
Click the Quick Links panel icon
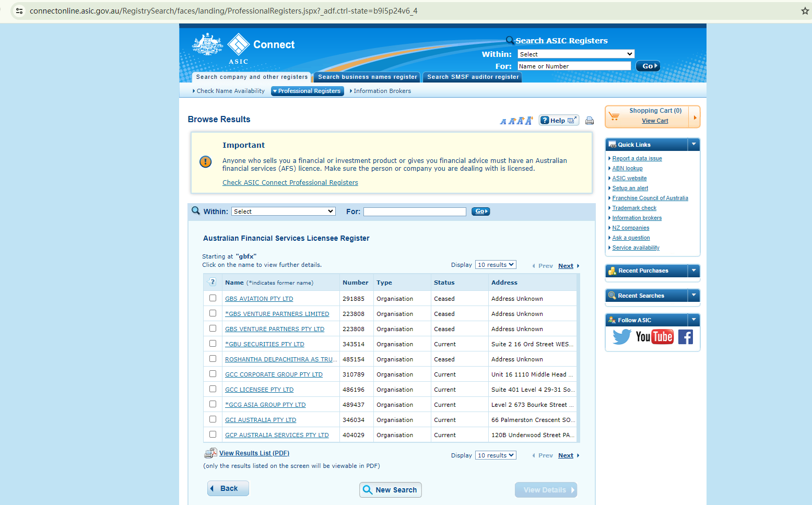point(612,145)
